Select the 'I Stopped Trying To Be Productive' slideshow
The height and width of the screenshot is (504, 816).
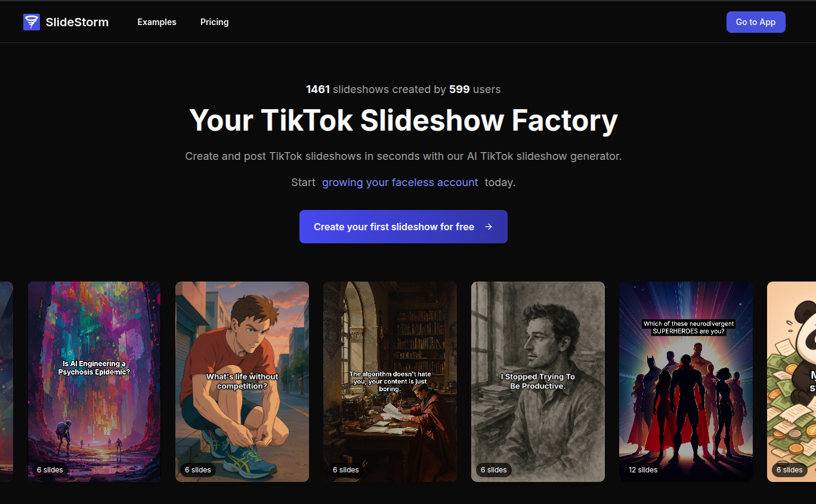point(537,381)
